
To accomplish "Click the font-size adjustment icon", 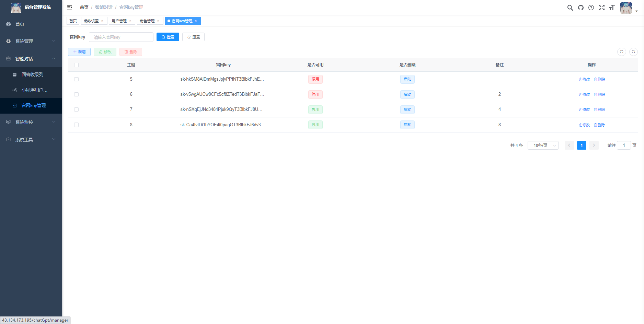I will click(x=612, y=7).
